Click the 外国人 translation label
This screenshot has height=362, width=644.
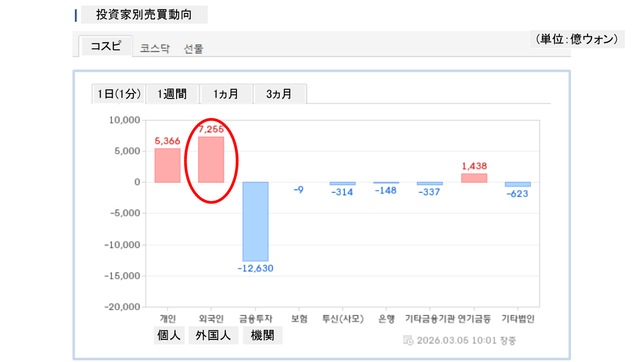213,335
